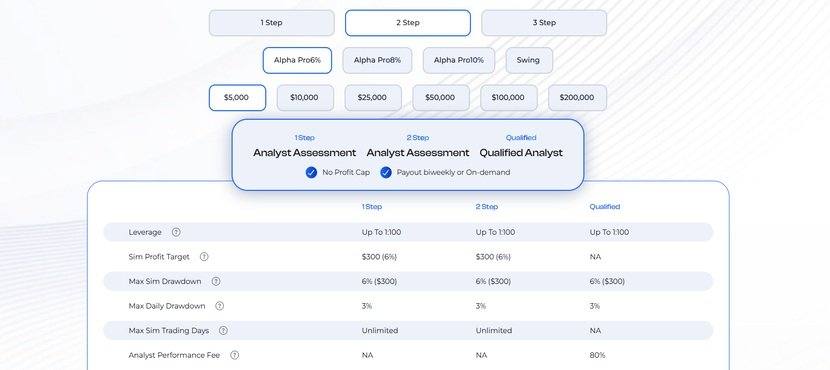Viewport: 830px width, 370px height.
Task: Click the 2 Step NA performance fee value
Action: click(481, 355)
